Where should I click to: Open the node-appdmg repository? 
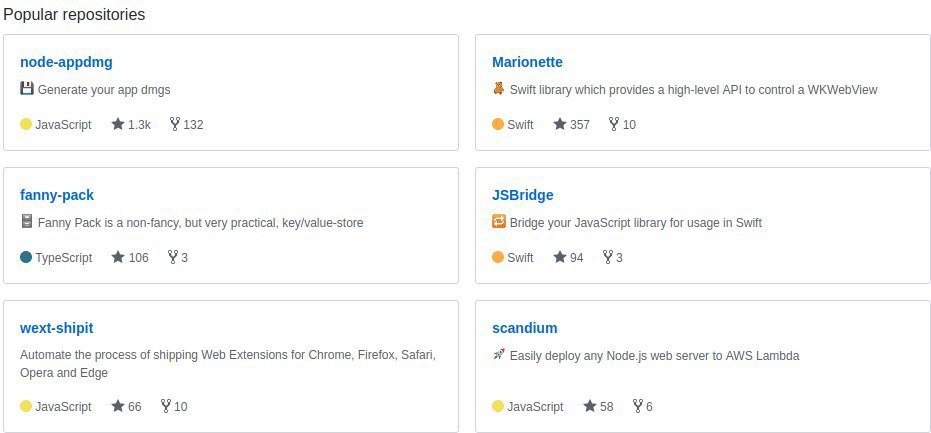pos(66,62)
